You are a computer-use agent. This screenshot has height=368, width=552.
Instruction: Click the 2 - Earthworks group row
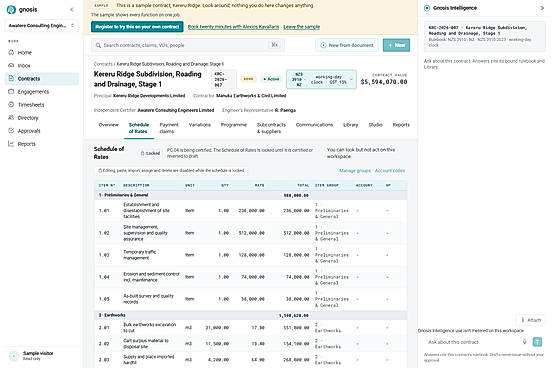pos(251,316)
